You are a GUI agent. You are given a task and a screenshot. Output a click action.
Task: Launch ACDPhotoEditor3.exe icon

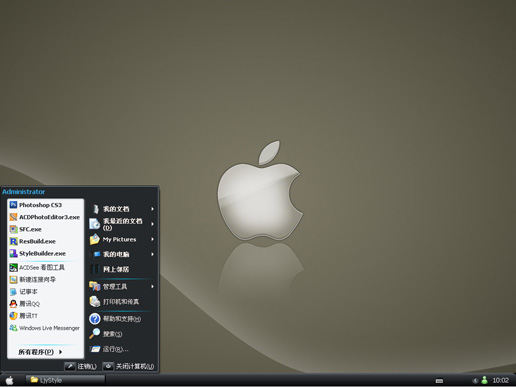click(13, 217)
